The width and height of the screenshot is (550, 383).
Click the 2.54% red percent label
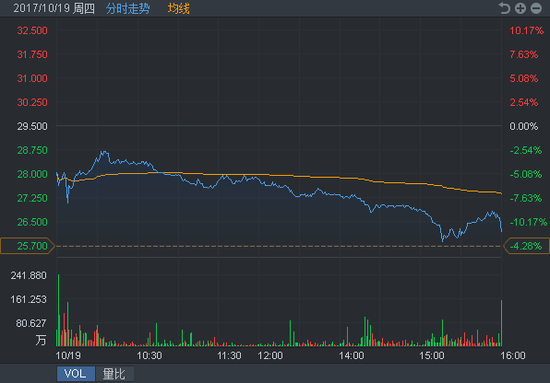coord(524,102)
